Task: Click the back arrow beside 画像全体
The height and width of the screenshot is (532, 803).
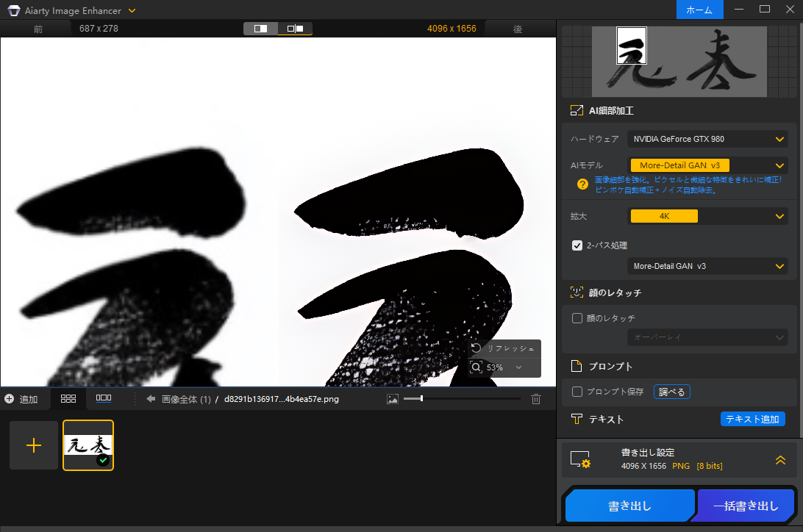Action: (x=151, y=398)
